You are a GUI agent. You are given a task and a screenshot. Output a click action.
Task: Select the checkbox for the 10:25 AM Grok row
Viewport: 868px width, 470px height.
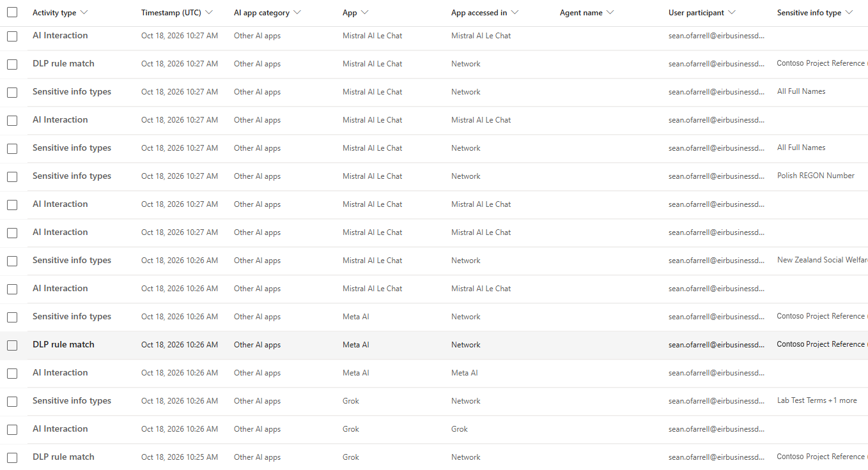click(12, 458)
